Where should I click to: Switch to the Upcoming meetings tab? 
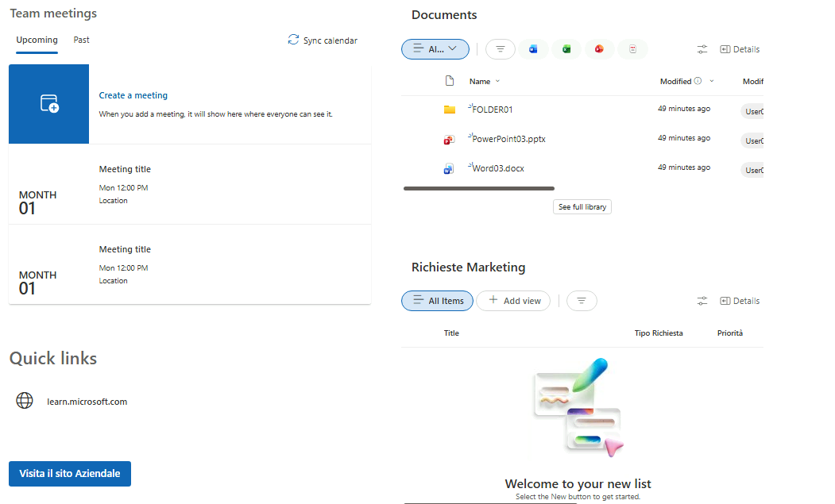(37, 40)
